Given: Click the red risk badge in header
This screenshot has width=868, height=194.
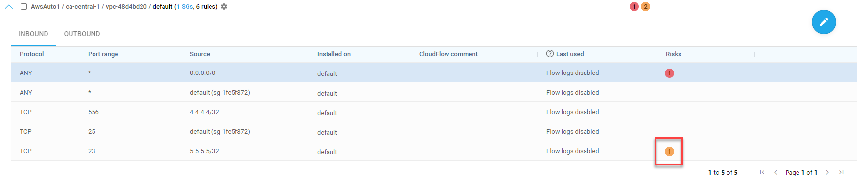Looking at the screenshot, I should (x=634, y=6).
